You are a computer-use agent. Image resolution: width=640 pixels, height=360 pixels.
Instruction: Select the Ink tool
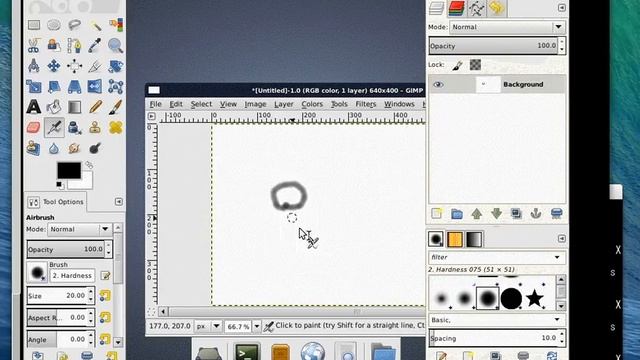74,127
